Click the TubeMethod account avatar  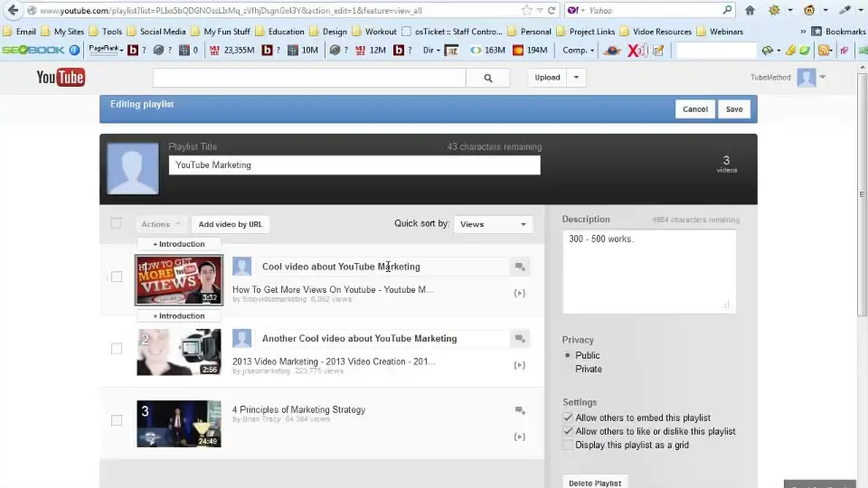click(x=807, y=78)
